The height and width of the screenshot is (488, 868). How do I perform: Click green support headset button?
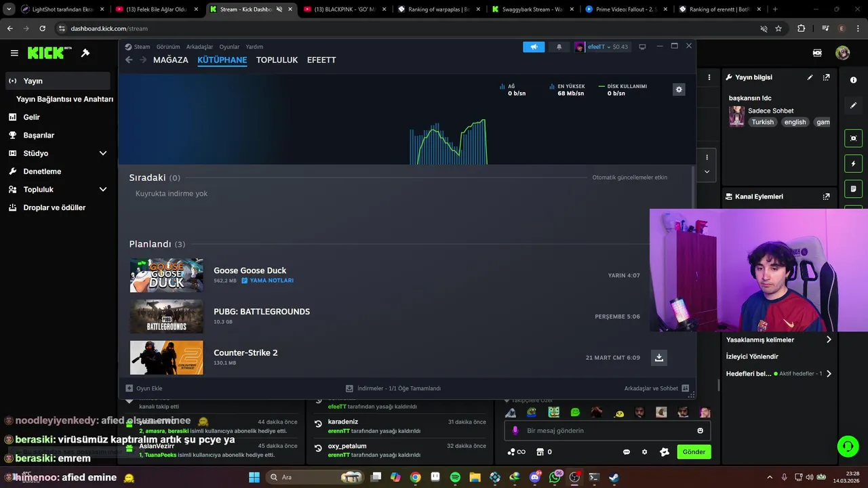pos(848,446)
